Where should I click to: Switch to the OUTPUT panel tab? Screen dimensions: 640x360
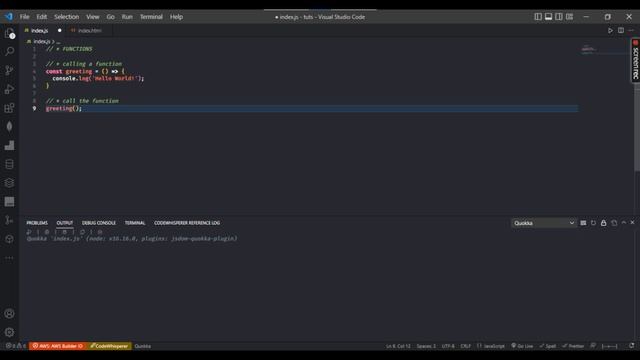[x=64, y=223]
